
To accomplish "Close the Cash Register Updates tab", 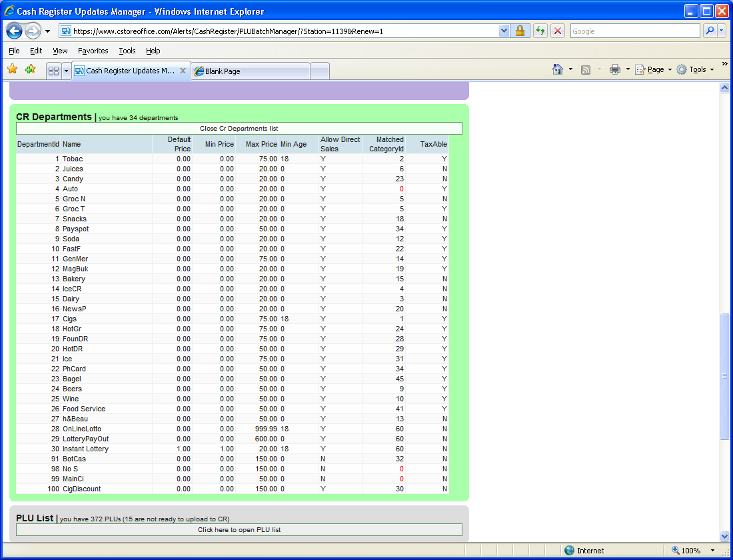I will (x=183, y=71).
